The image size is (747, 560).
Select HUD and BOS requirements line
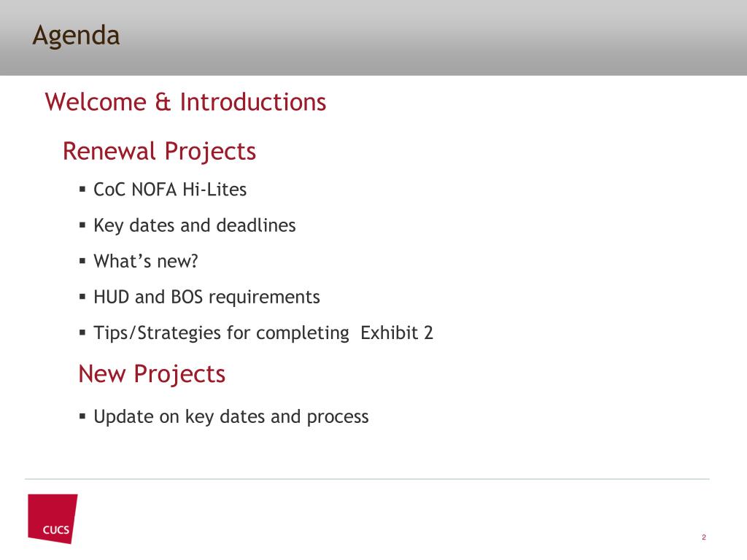[x=206, y=297]
